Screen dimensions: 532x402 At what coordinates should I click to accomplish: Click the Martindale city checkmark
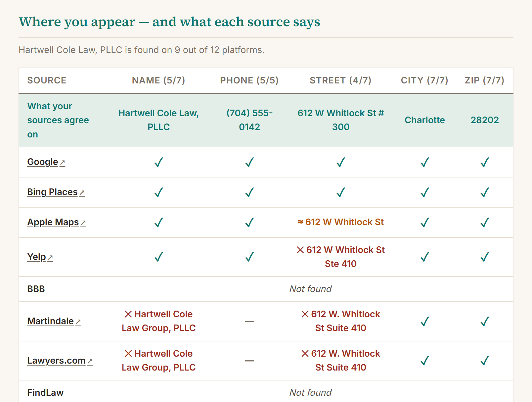pos(425,322)
